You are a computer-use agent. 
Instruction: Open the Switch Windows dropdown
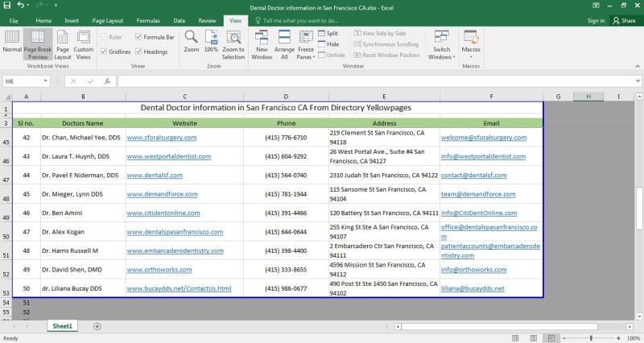pos(441,45)
